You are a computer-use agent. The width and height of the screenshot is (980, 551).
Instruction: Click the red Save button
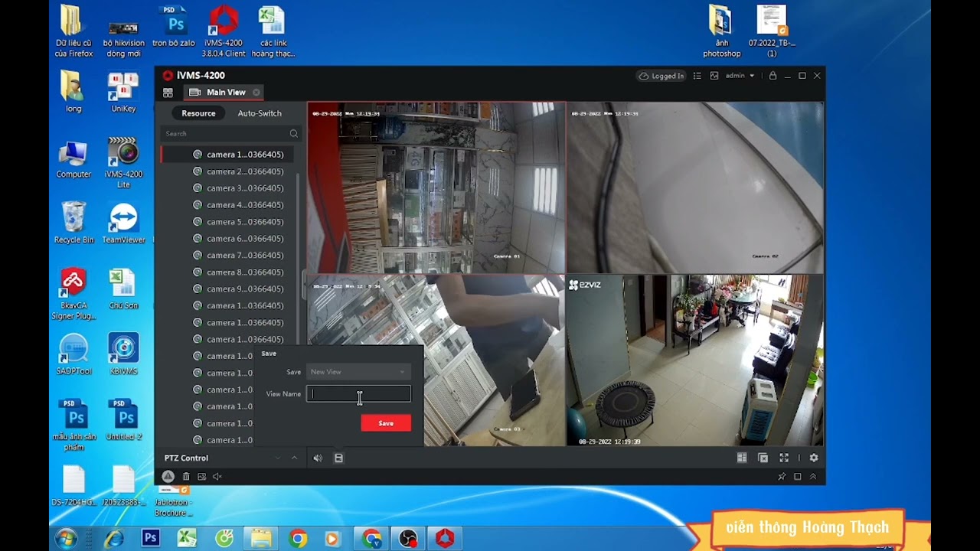[x=386, y=423]
